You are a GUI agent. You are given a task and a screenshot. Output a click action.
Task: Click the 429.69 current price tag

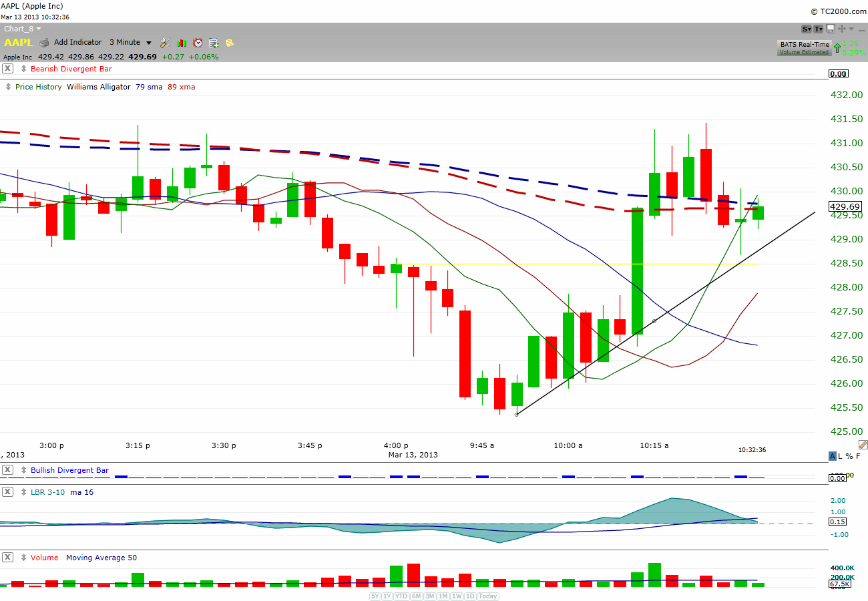coord(845,207)
